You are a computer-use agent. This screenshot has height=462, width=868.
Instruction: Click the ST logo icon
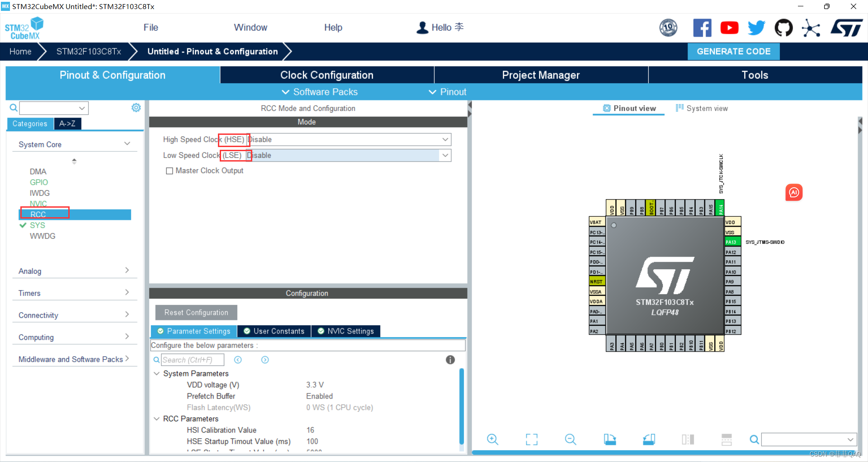tap(847, 28)
